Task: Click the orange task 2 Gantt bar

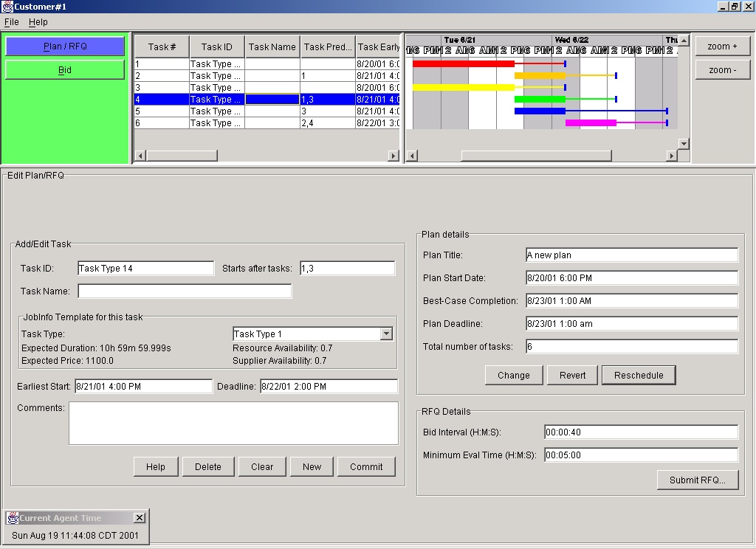Action: tap(540, 76)
